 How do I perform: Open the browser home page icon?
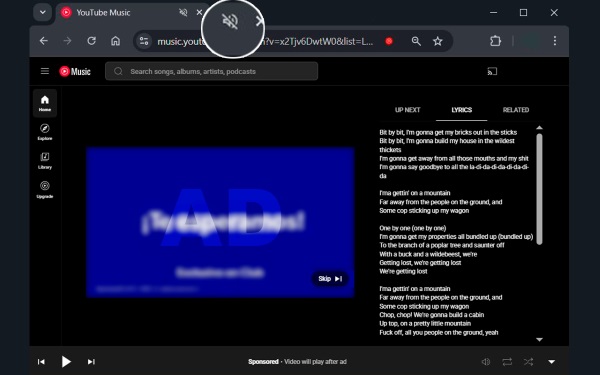[116, 41]
